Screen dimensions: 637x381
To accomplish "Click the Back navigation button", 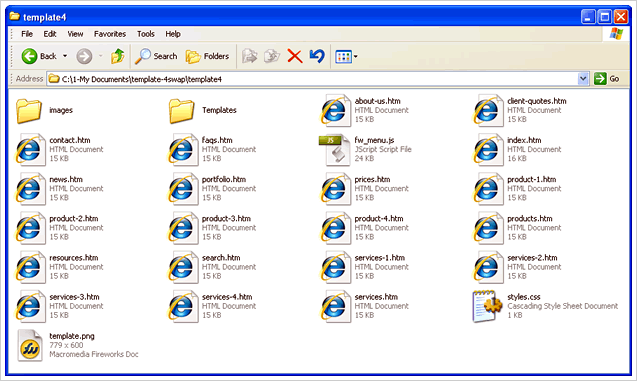I will 39,56.
